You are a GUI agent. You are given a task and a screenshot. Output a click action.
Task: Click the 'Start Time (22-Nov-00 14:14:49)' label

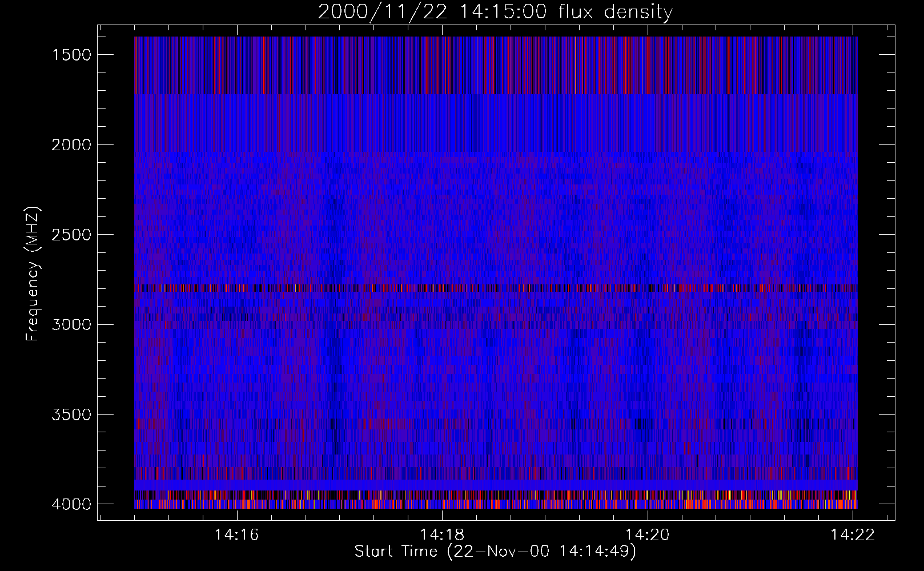pyautogui.click(x=495, y=552)
